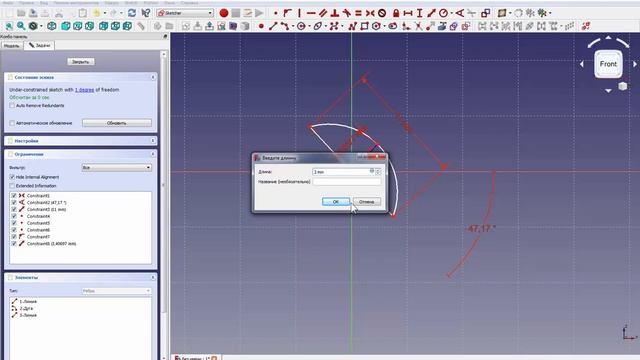Open the elements type dropdown
640x360 pixels.
click(x=116, y=291)
